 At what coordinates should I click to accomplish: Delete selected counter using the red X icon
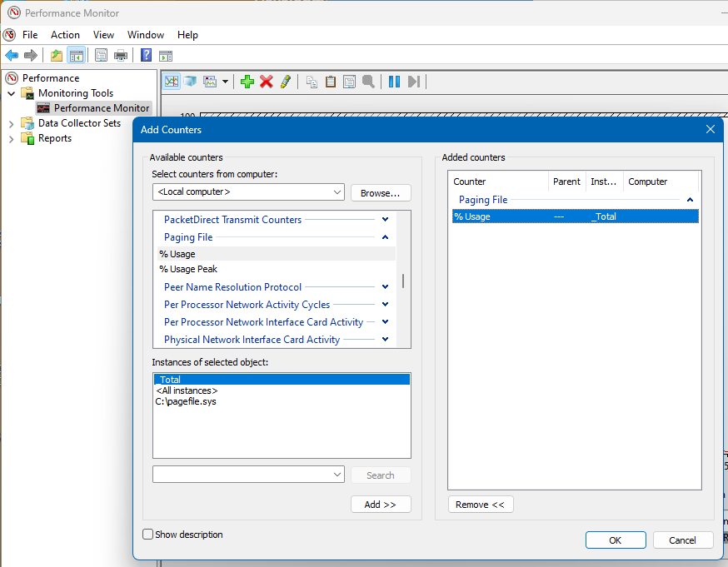[267, 81]
